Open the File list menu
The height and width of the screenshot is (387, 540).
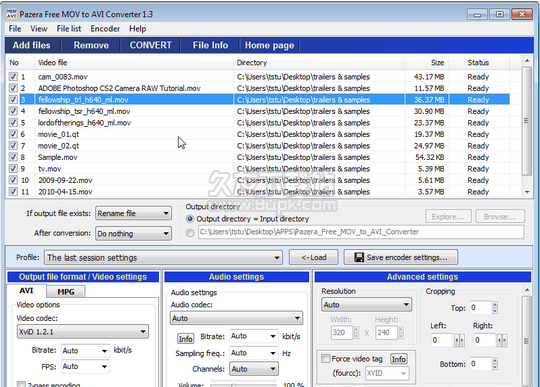(x=69, y=29)
